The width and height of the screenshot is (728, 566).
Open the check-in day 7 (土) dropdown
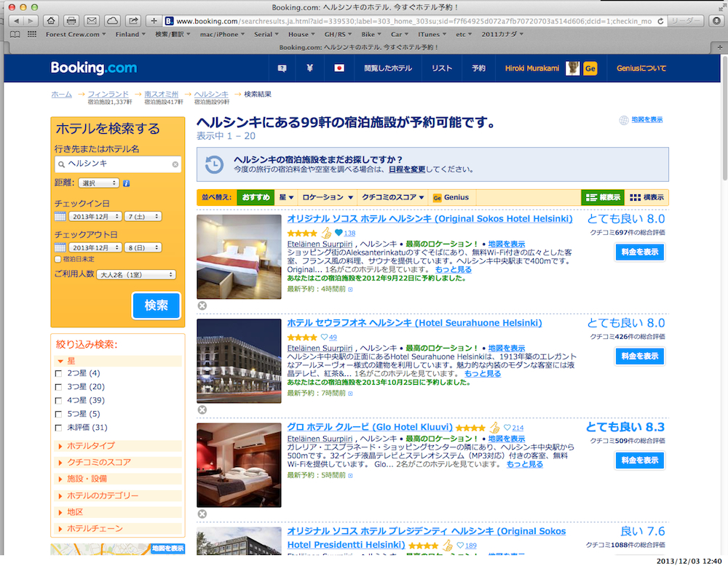pos(143,217)
